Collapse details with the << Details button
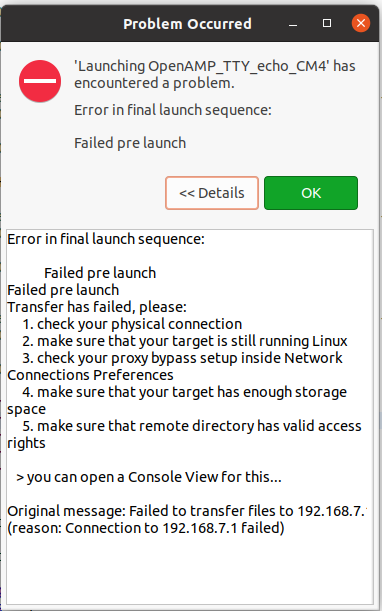 212,193
